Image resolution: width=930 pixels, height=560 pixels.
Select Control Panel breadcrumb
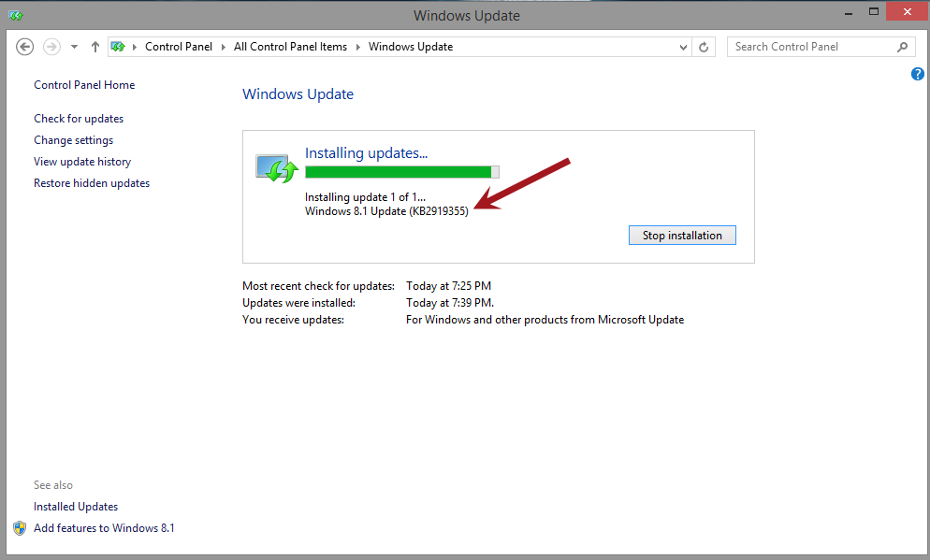tap(179, 47)
